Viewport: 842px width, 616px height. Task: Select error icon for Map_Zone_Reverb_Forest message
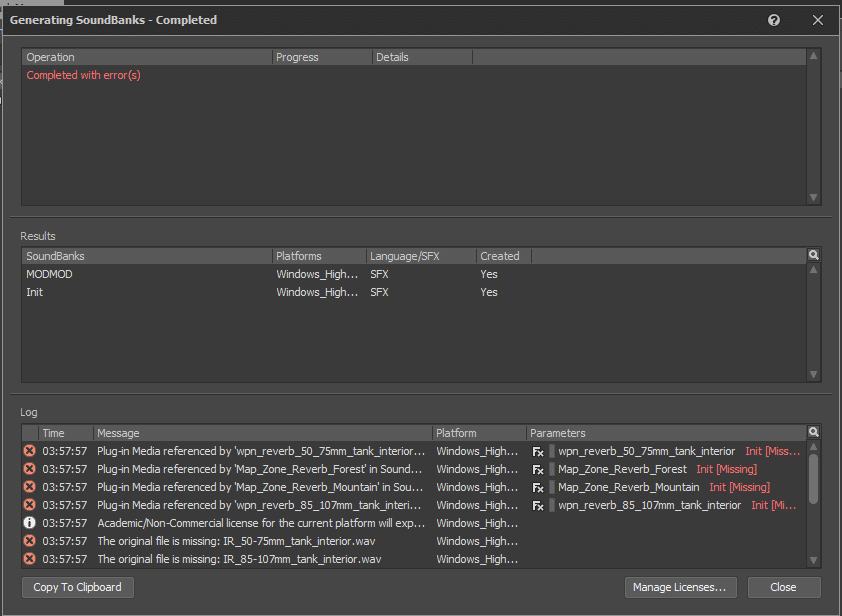click(x=30, y=469)
